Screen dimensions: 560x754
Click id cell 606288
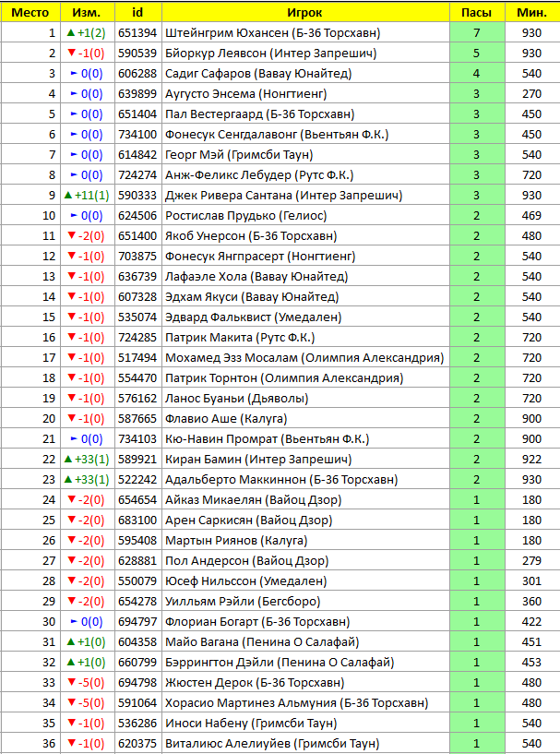(138, 74)
